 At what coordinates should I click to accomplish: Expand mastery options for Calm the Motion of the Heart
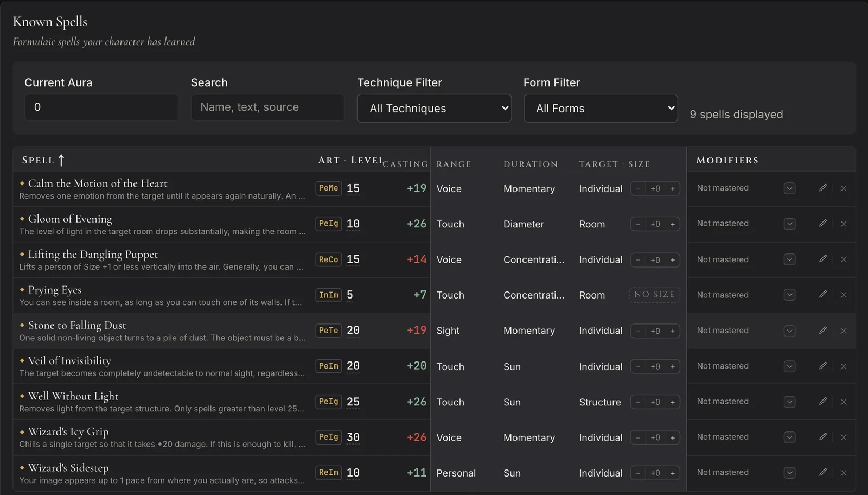pyautogui.click(x=790, y=188)
